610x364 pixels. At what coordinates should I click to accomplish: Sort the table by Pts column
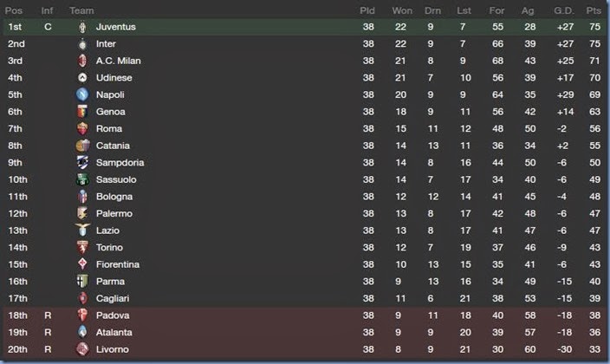click(x=593, y=10)
